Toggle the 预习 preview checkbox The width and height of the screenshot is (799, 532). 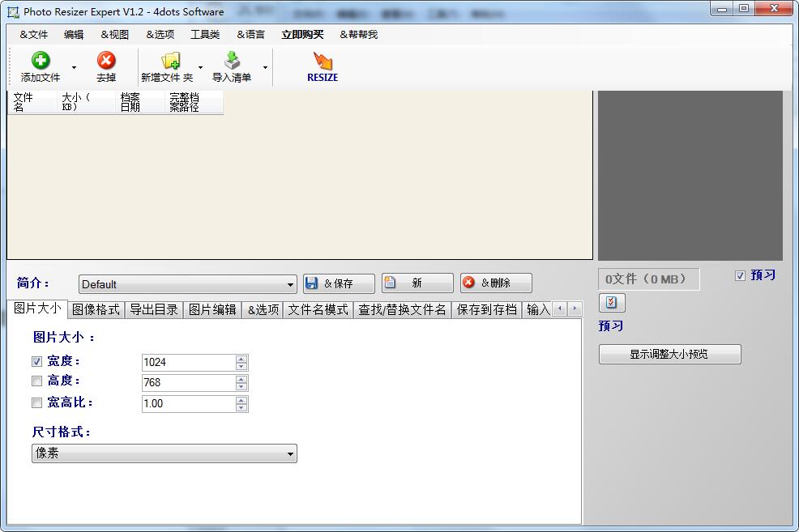[740, 275]
